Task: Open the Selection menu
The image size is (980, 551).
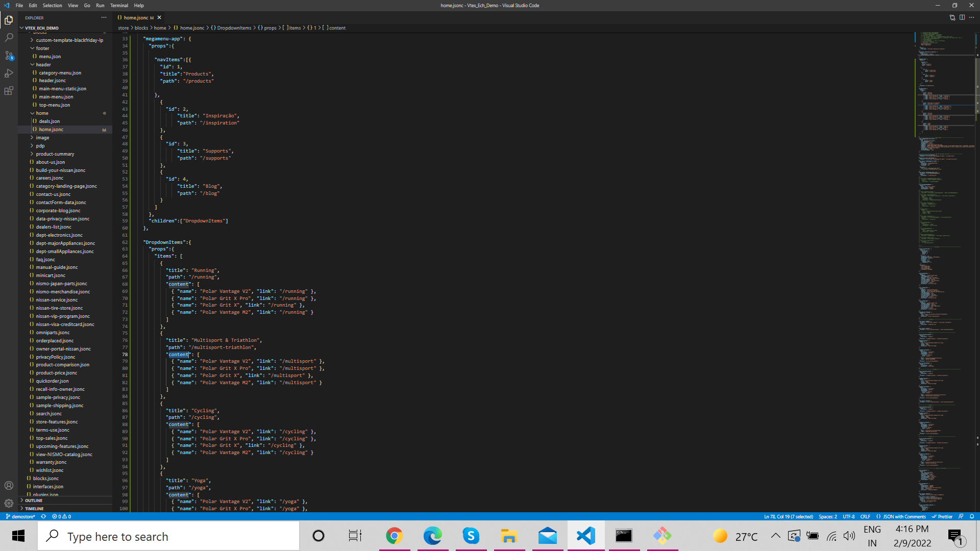Action: tap(52, 6)
